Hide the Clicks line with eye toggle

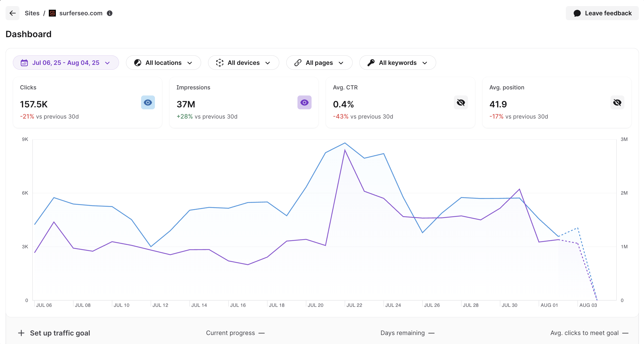click(x=148, y=103)
